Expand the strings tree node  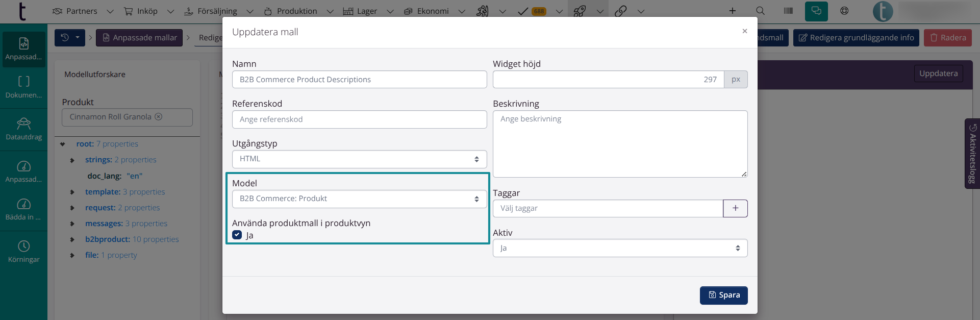72,160
